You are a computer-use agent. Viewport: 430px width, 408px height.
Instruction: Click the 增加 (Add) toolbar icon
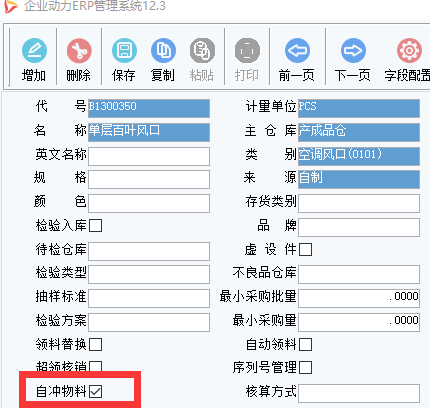pos(34,51)
